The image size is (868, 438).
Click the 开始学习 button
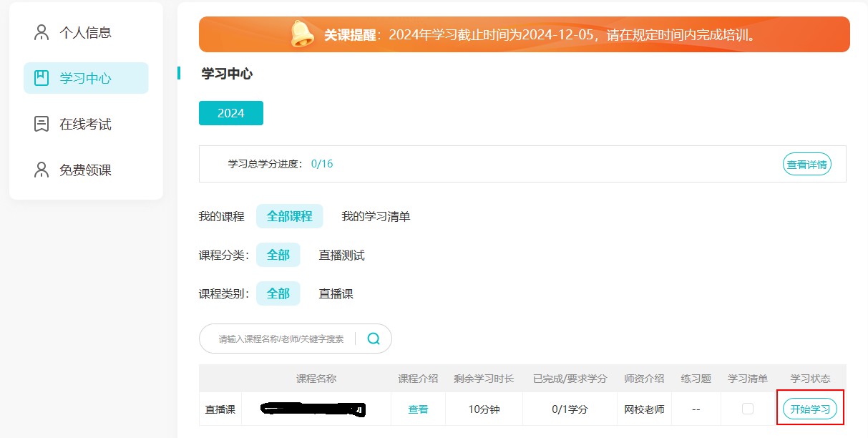tap(809, 408)
